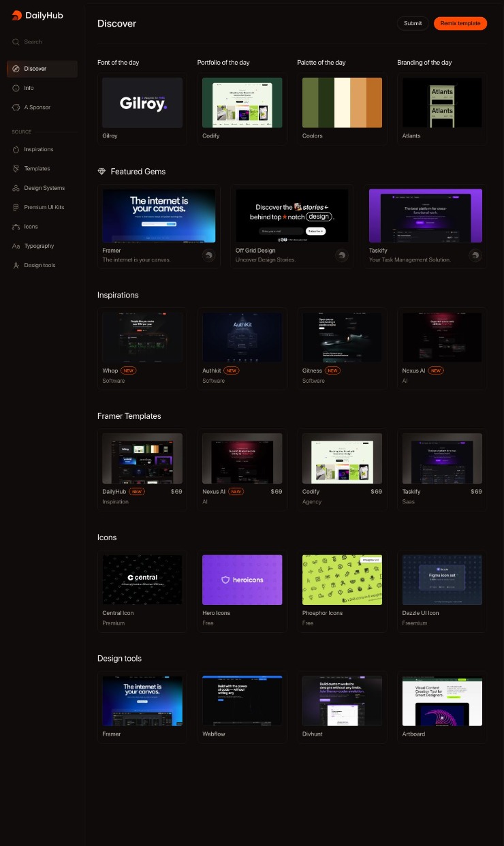
Task: Click the Icons section icon in sidebar
Action: tap(16, 226)
